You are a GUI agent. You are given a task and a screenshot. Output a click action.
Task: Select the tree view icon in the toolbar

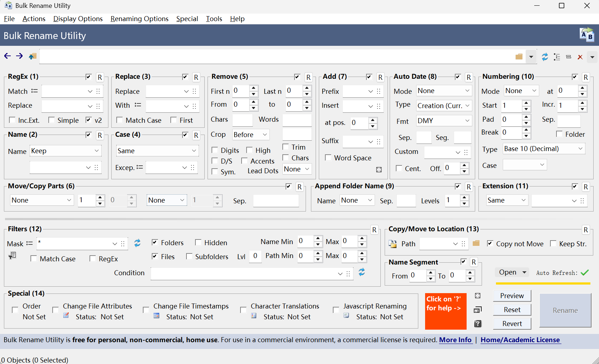click(557, 57)
